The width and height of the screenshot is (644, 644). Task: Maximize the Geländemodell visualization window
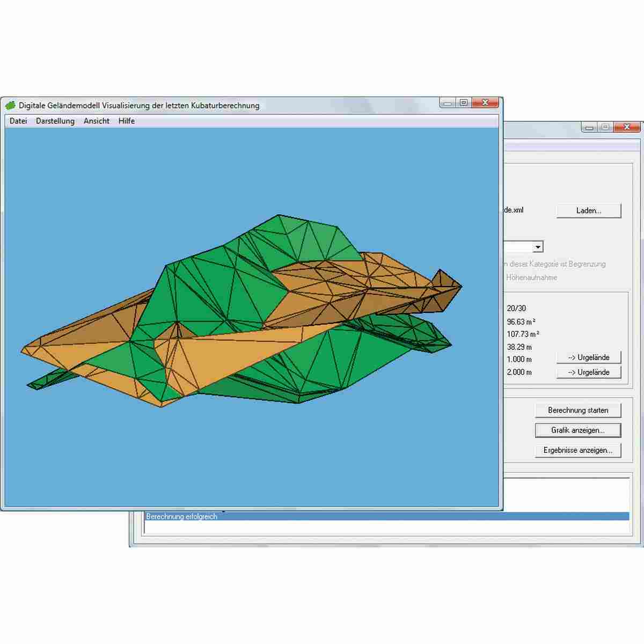pos(464,103)
